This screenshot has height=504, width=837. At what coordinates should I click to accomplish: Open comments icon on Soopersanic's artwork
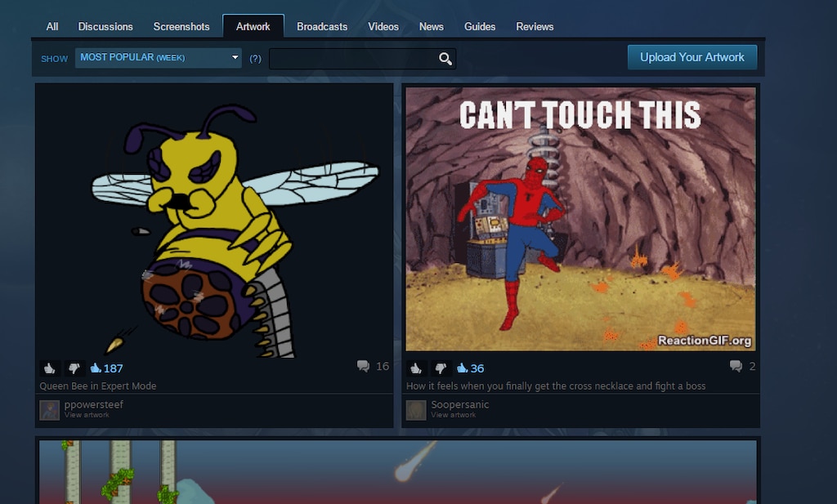(x=736, y=366)
